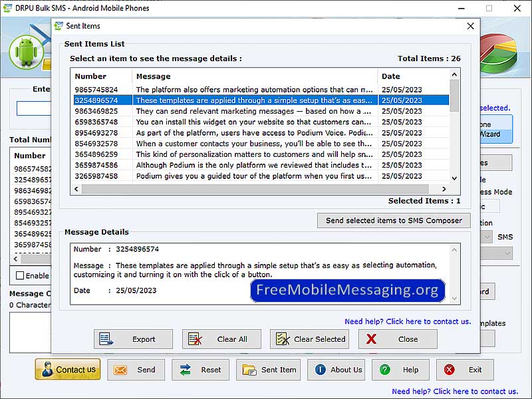Select row with number 8546932578
The height and width of the screenshot is (399, 532).
[261, 144]
